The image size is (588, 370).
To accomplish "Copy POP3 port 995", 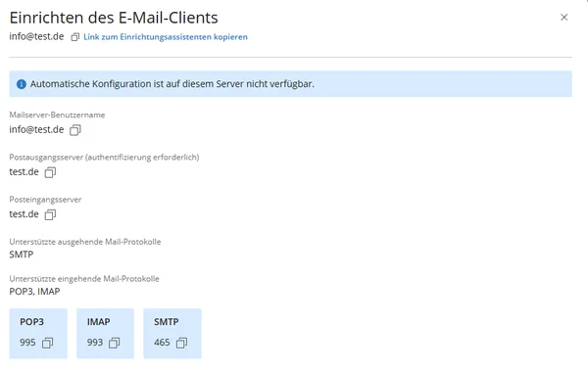I will coord(48,343).
